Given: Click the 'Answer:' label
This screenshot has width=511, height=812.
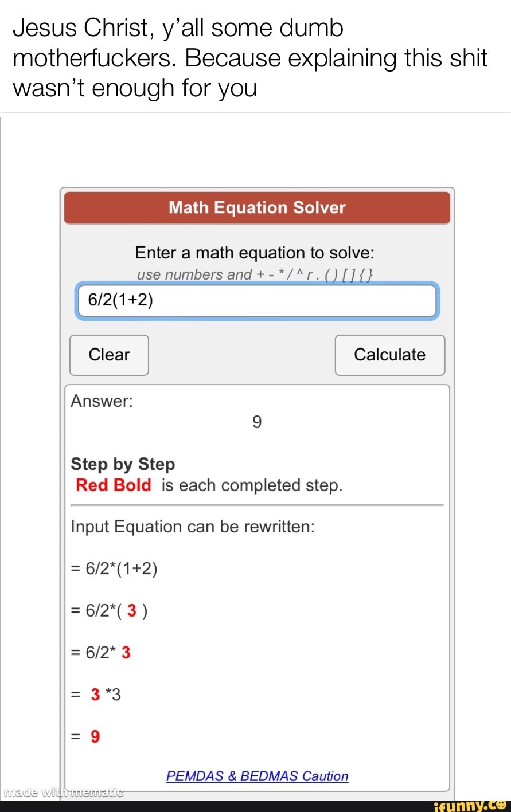Looking at the screenshot, I should [102, 401].
